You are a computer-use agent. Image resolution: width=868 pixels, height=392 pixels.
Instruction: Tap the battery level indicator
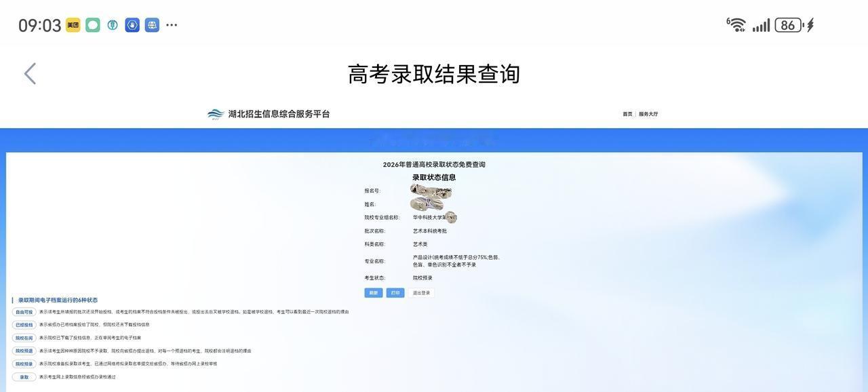789,25
